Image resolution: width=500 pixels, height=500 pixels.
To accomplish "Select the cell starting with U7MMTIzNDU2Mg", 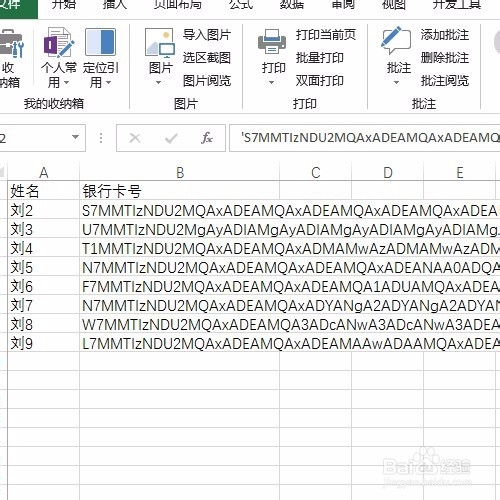I will tap(180, 229).
